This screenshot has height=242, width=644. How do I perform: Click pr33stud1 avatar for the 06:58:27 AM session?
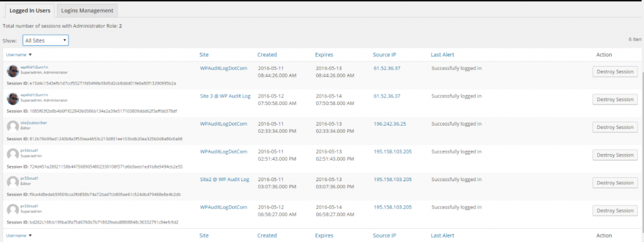pyautogui.click(x=13, y=209)
